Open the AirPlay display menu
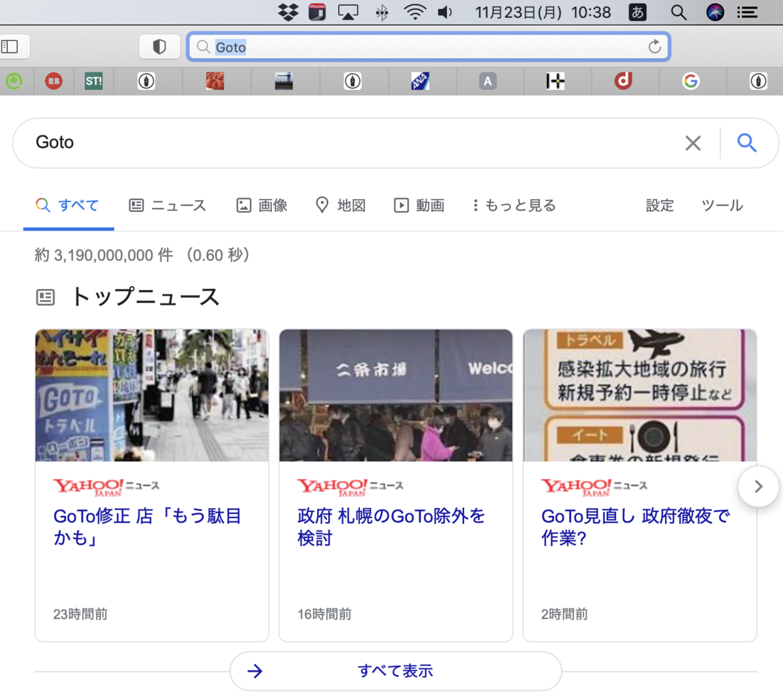This screenshot has width=783, height=700. click(x=348, y=12)
